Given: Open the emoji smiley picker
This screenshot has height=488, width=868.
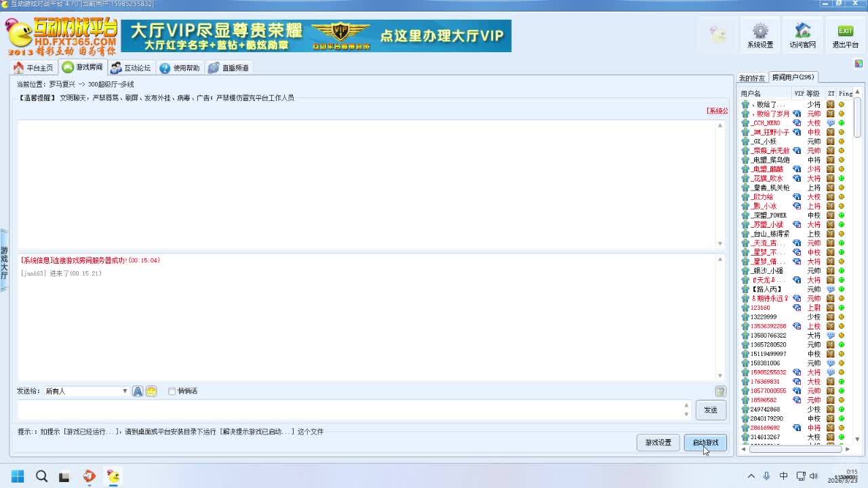Looking at the screenshot, I should (x=151, y=391).
